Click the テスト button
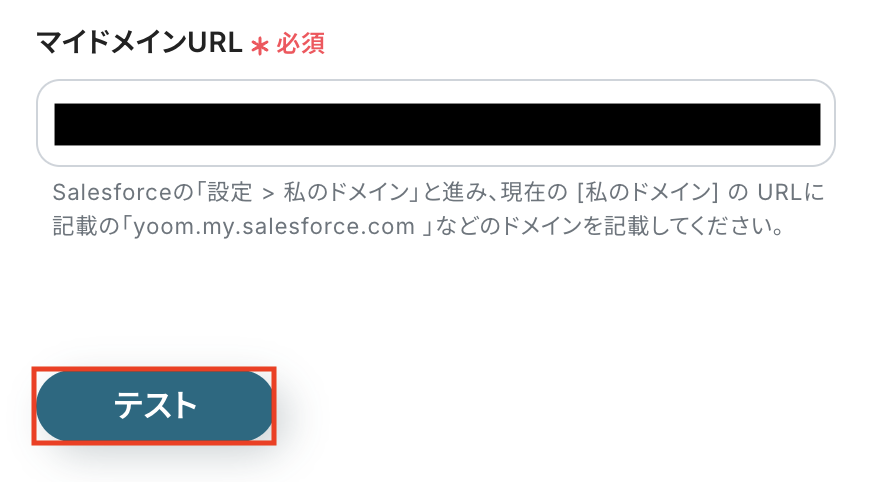 coord(154,406)
